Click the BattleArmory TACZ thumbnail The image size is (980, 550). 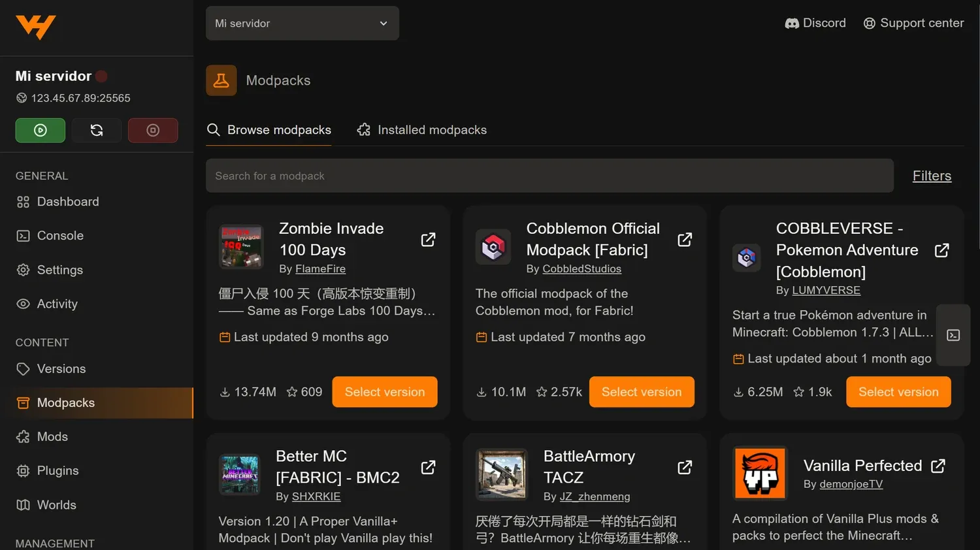[502, 475]
